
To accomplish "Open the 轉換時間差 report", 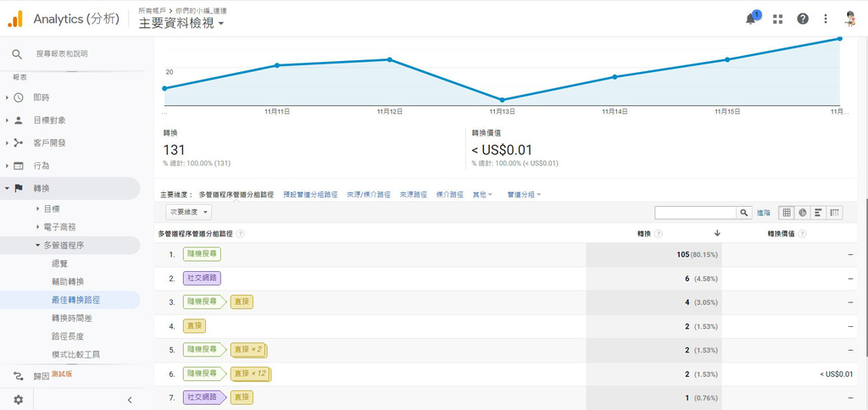I will (71, 319).
